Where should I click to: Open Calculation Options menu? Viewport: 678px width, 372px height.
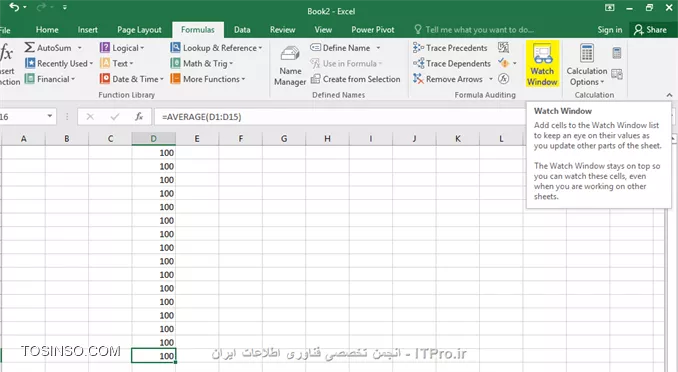(587, 65)
